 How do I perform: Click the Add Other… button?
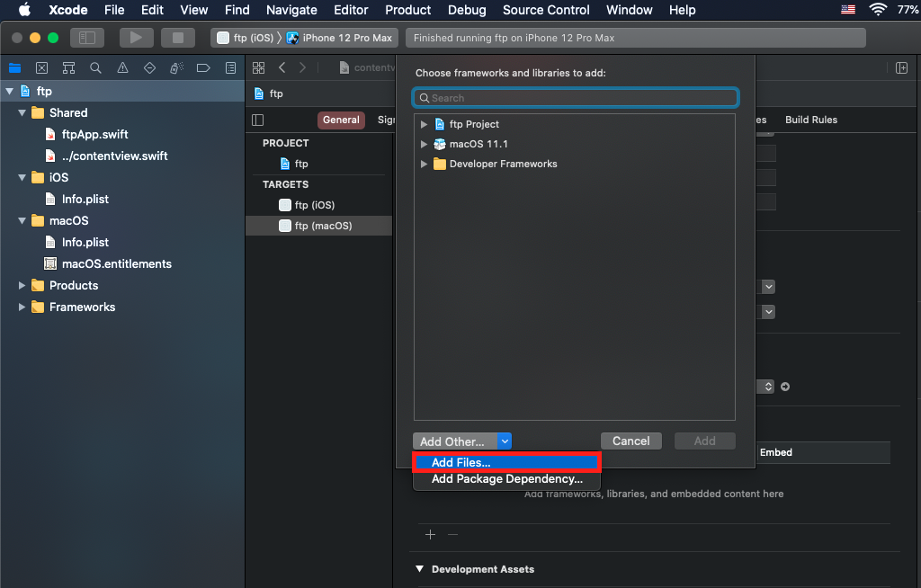coord(454,441)
